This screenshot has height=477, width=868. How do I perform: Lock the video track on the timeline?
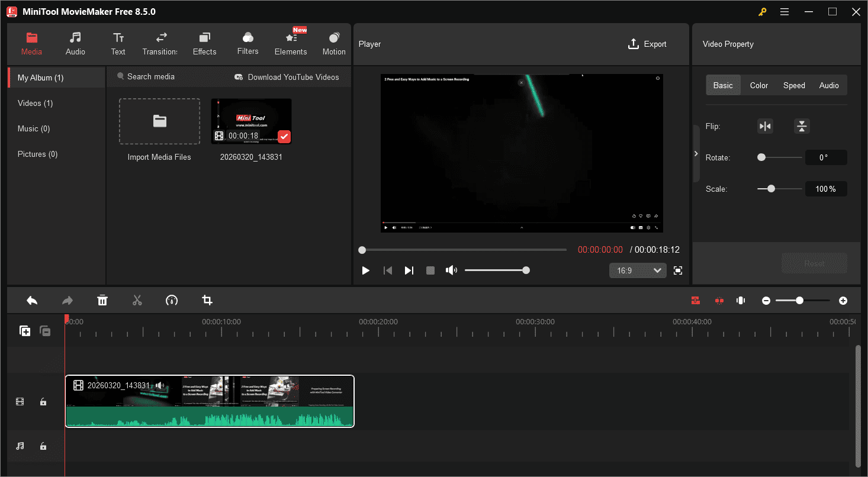[x=43, y=401]
